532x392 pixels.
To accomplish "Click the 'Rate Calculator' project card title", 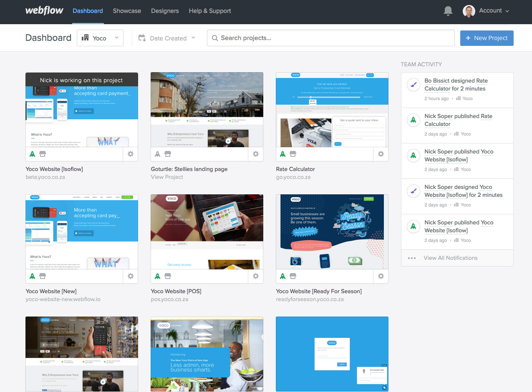I will [x=295, y=169].
